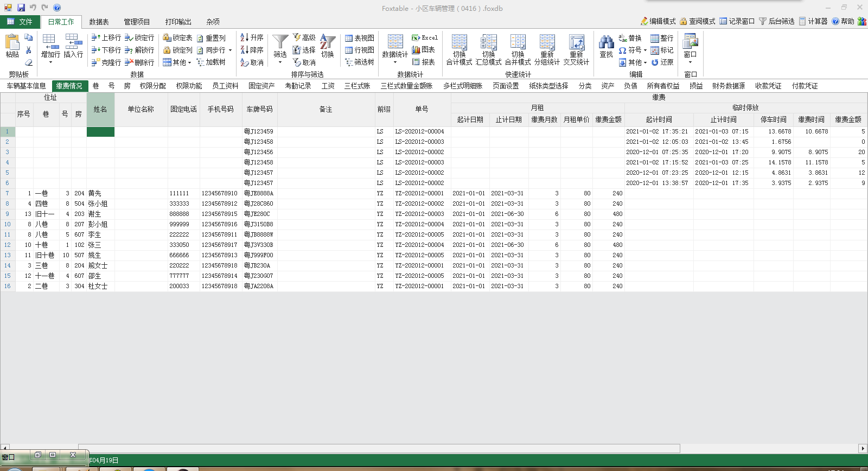Switch to 查阅模式 read-only mode
The width and height of the screenshot is (868, 471).
pos(697,21)
